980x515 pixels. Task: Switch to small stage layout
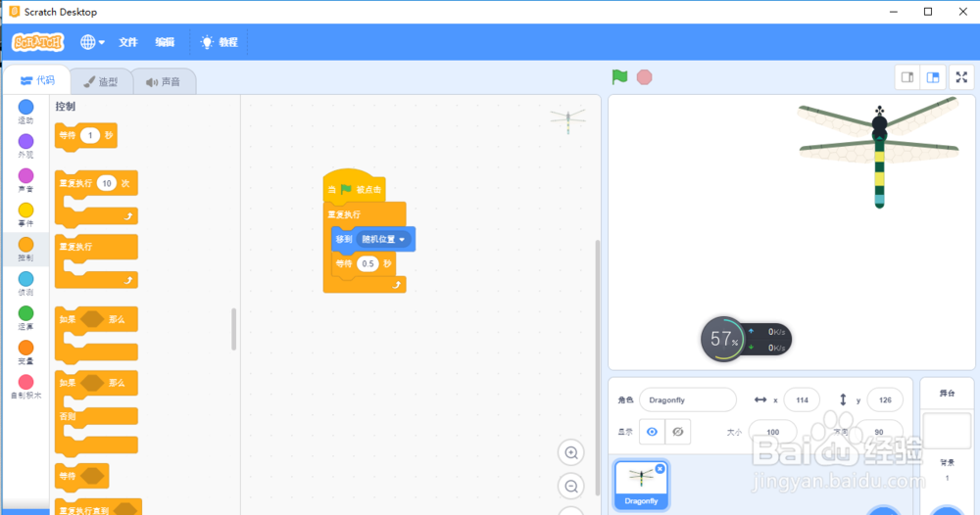(907, 77)
